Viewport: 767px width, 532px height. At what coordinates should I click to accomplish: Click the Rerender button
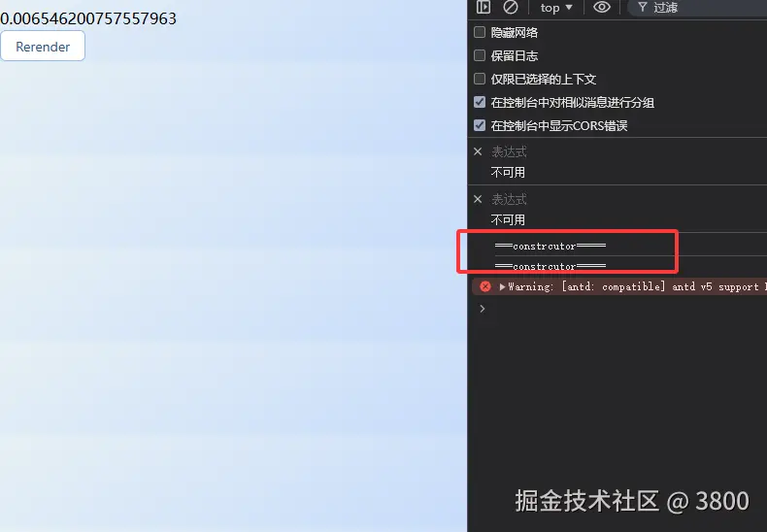click(43, 46)
